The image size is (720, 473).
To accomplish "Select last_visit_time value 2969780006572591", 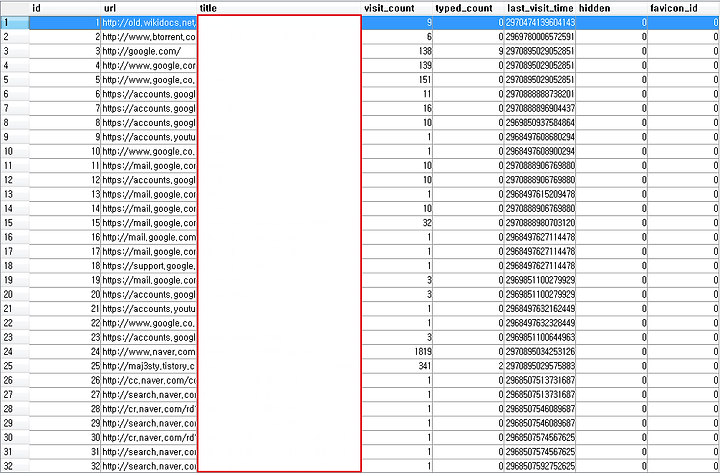I will [x=540, y=37].
